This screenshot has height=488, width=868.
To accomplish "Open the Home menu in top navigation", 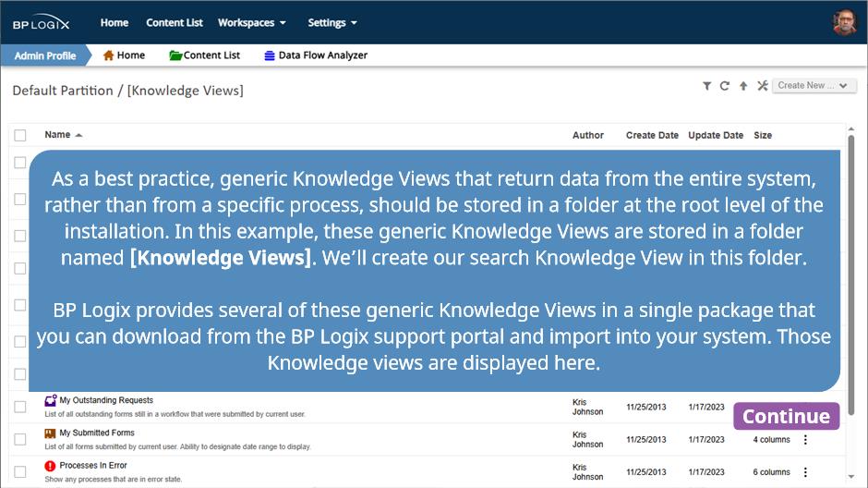I will pyautogui.click(x=115, y=23).
